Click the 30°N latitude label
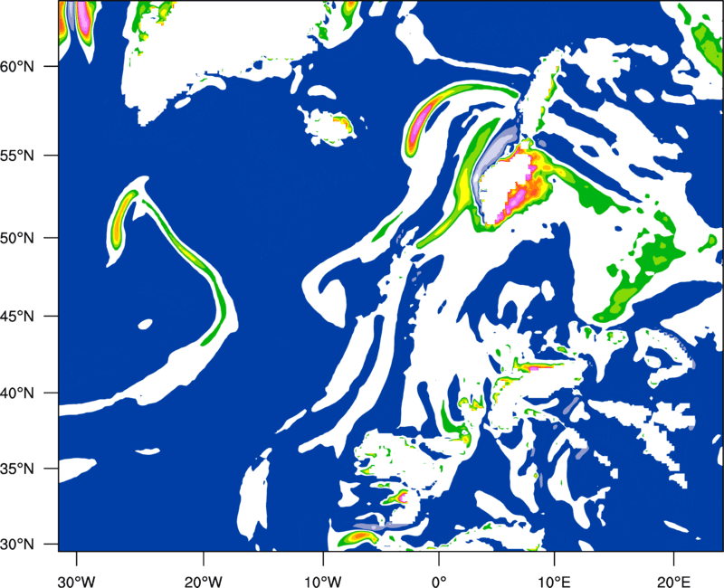This screenshot has width=724, height=588. 16,545
